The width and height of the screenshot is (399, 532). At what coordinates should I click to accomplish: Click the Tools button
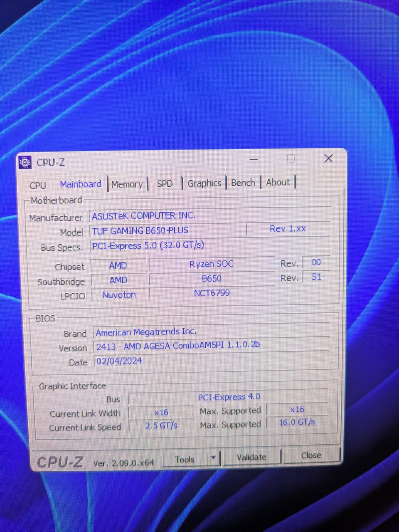pyautogui.click(x=185, y=459)
